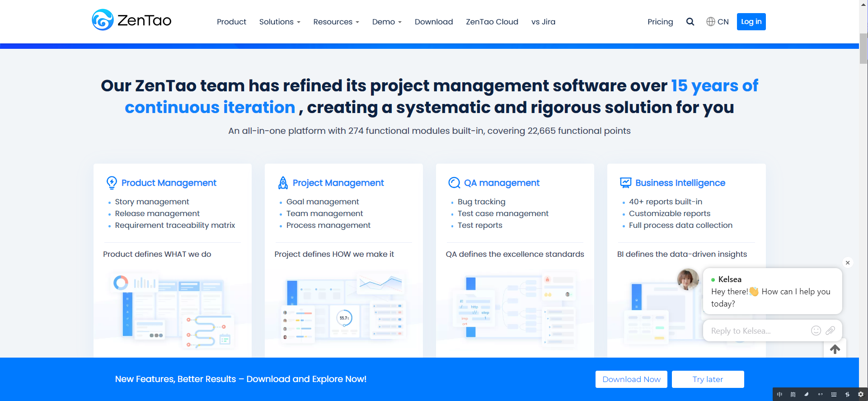Image resolution: width=868 pixels, height=401 pixels.
Task: Click the QA management flow illustration
Action: (515, 311)
